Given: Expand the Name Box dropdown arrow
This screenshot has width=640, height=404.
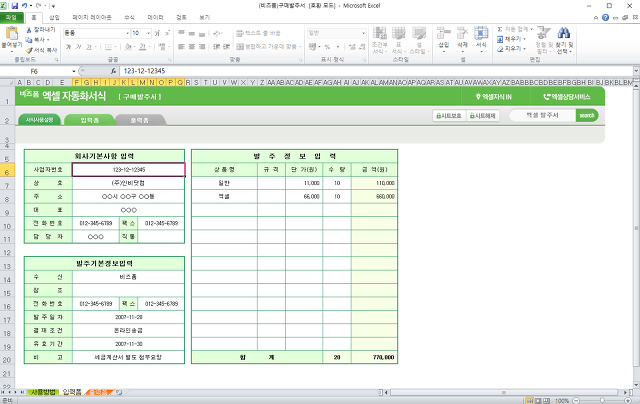Looking at the screenshot, I should click(74, 71).
